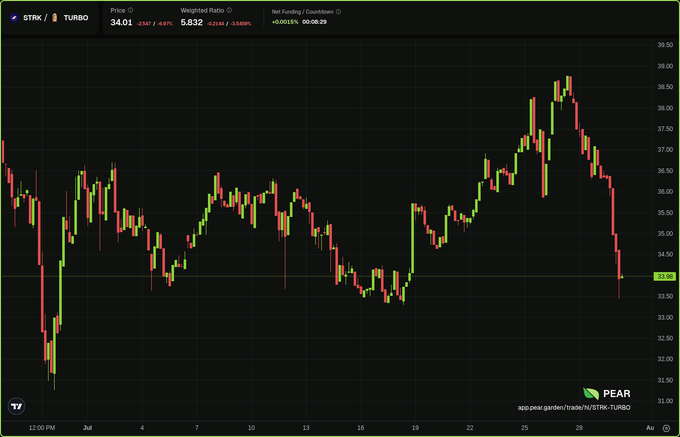
Task: Click the price change -2.547 value
Action: point(144,23)
